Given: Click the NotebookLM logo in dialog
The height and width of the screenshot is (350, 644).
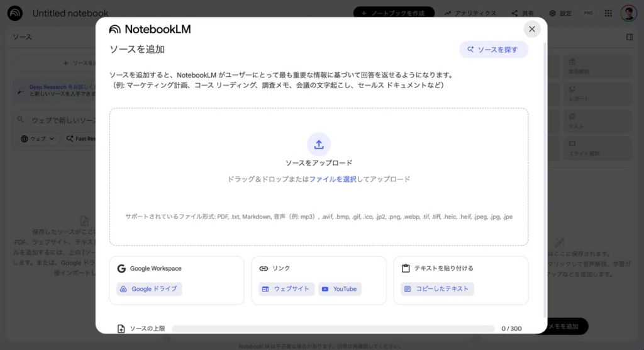Looking at the screenshot, I should click(150, 29).
